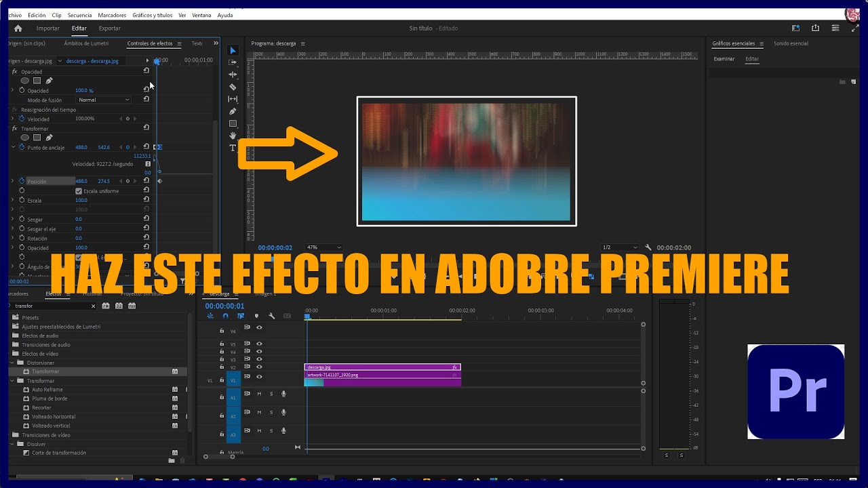868x488 pixels.
Task: Open program monitor settings wrench
Action: [x=648, y=247]
